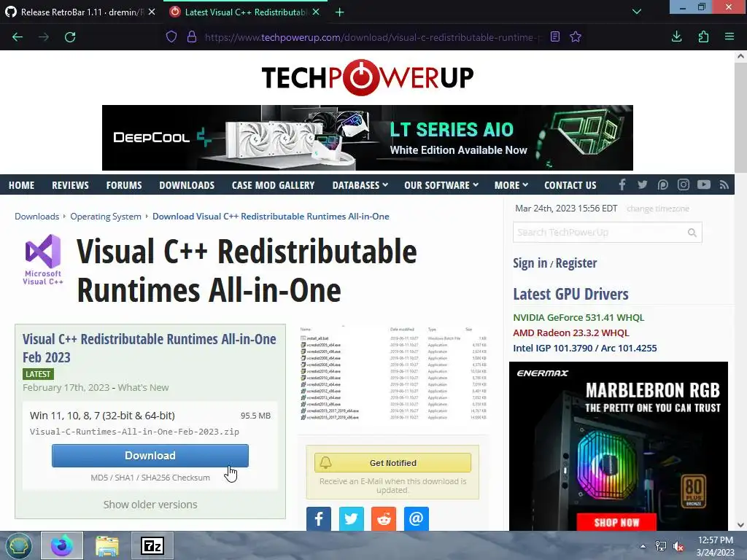The width and height of the screenshot is (747, 560).
Task: Open a new tab with plus icon
Action: coord(340,12)
